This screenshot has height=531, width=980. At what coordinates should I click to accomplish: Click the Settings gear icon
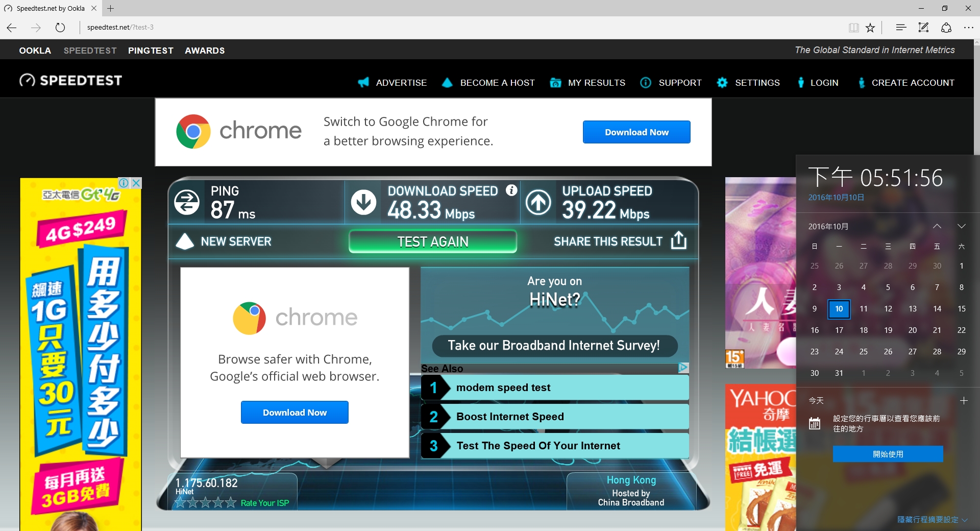722,82
